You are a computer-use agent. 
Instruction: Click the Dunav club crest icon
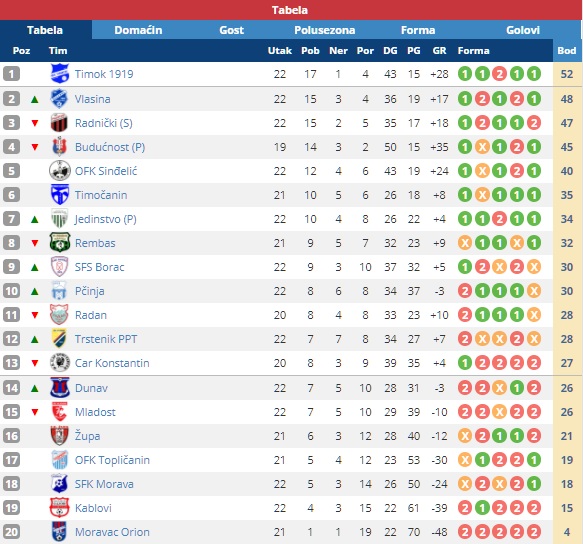59,388
